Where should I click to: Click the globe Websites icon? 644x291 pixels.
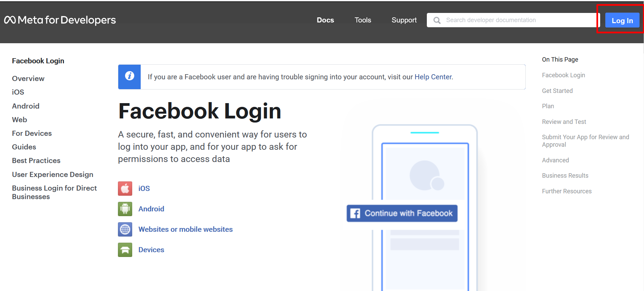tap(125, 229)
